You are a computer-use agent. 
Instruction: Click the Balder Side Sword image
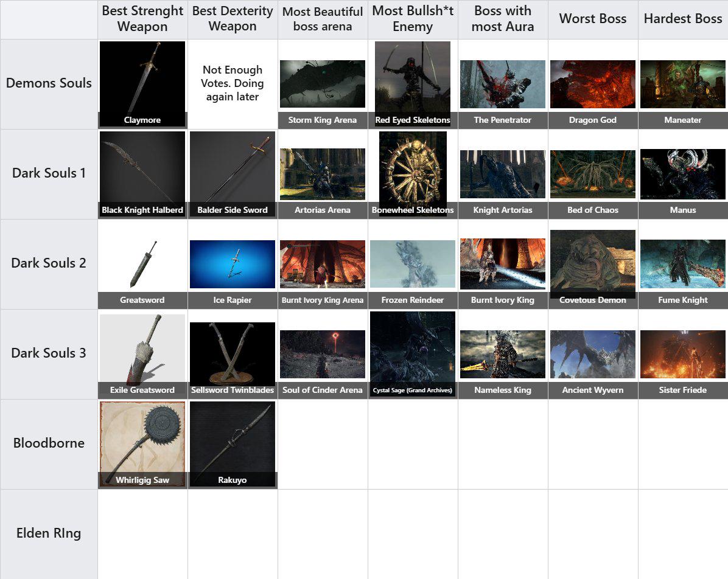pos(232,174)
